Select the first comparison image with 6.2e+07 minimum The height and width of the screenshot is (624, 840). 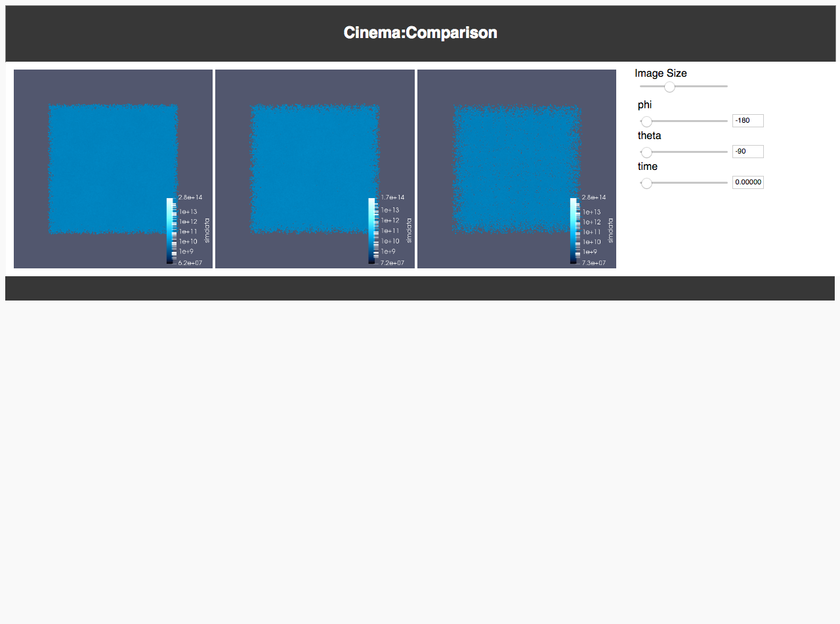[113, 169]
